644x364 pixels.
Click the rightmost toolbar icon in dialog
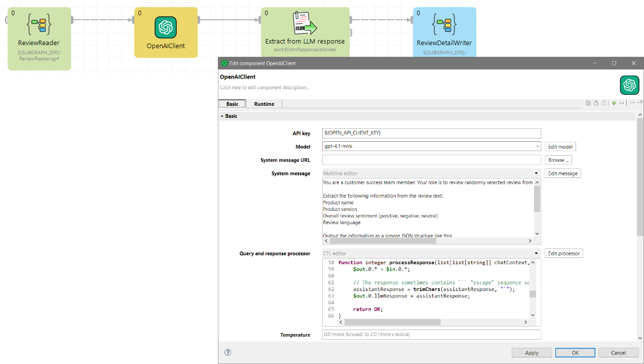click(x=640, y=103)
